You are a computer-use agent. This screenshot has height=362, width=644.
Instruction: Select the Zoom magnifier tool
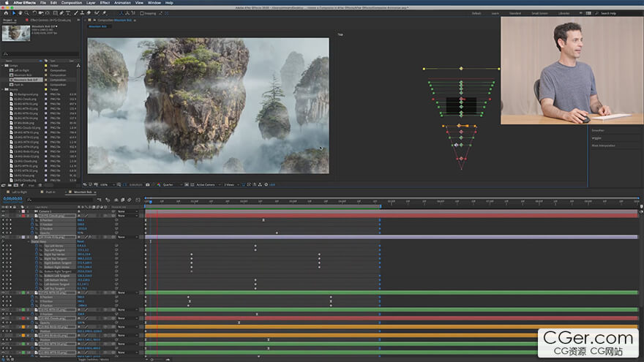coord(26,13)
